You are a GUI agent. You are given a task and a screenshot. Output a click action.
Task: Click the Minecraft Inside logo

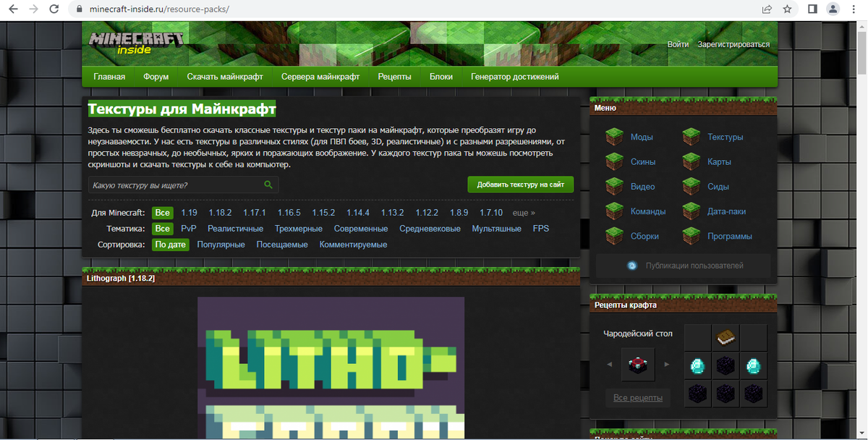(x=135, y=43)
